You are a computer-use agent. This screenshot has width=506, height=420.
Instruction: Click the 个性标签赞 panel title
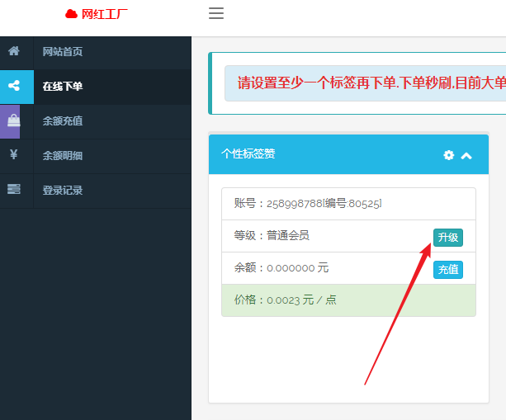click(248, 153)
